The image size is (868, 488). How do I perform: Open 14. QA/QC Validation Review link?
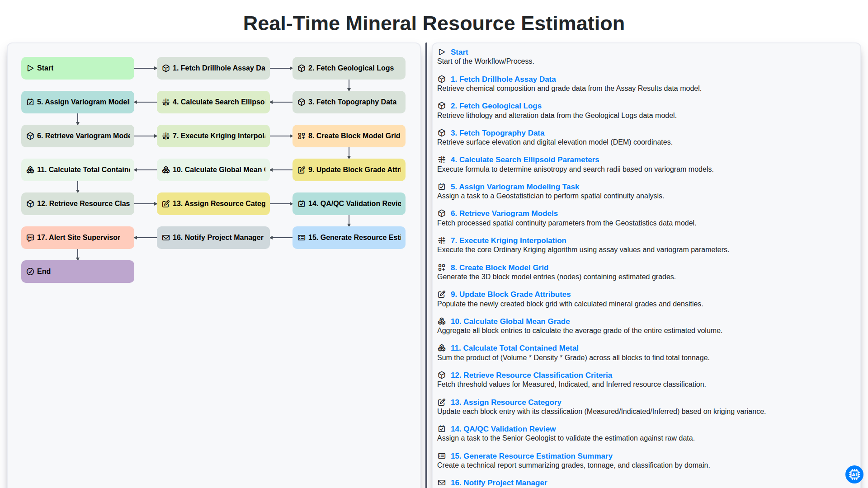coord(503,429)
